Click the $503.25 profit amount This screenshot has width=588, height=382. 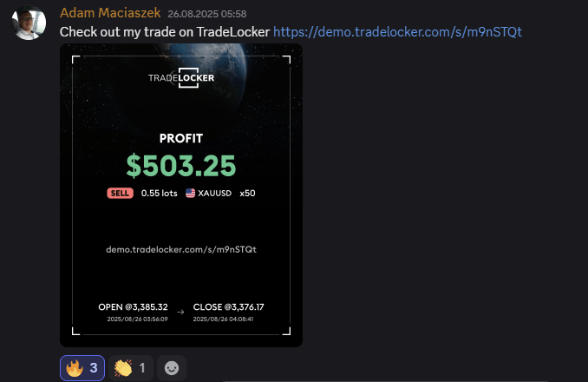(181, 166)
